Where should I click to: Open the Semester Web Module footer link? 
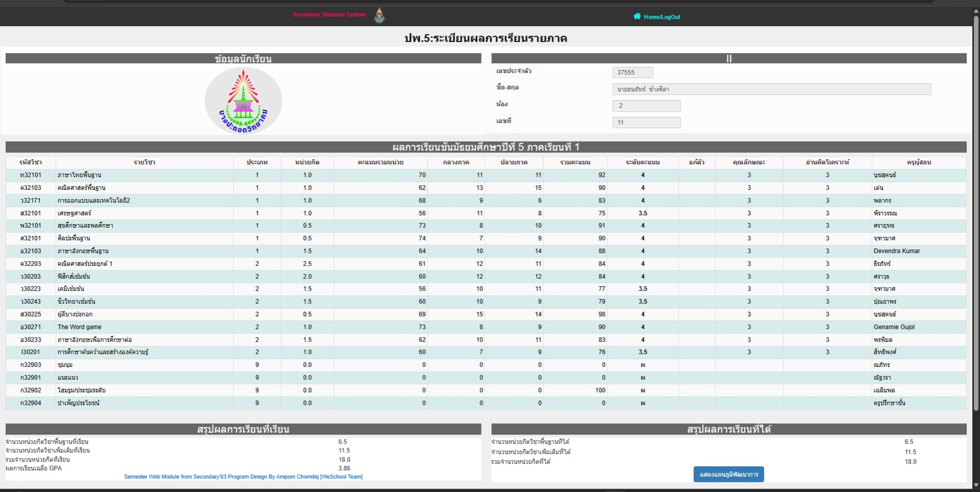[243, 477]
